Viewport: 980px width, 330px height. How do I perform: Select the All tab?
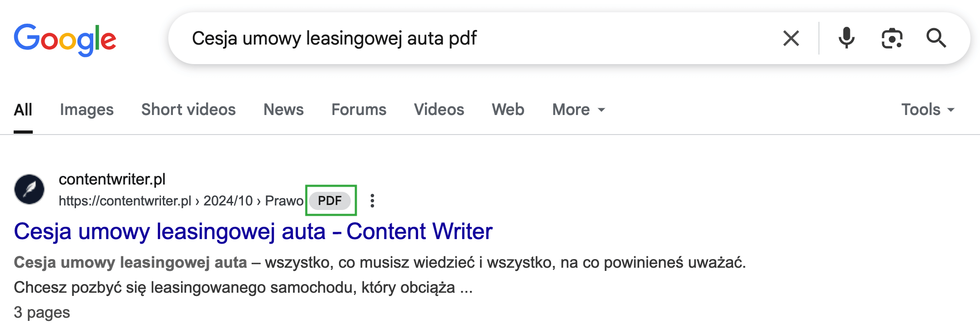click(23, 110)
